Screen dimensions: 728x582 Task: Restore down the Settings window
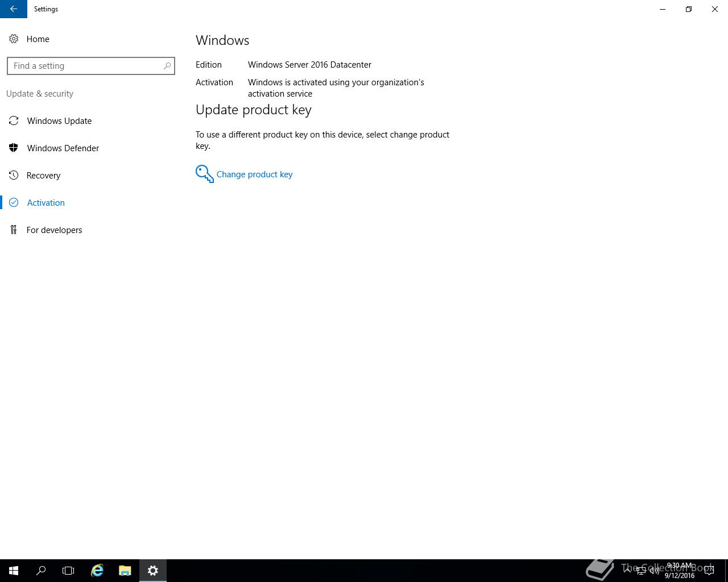(x=689, y=9)
